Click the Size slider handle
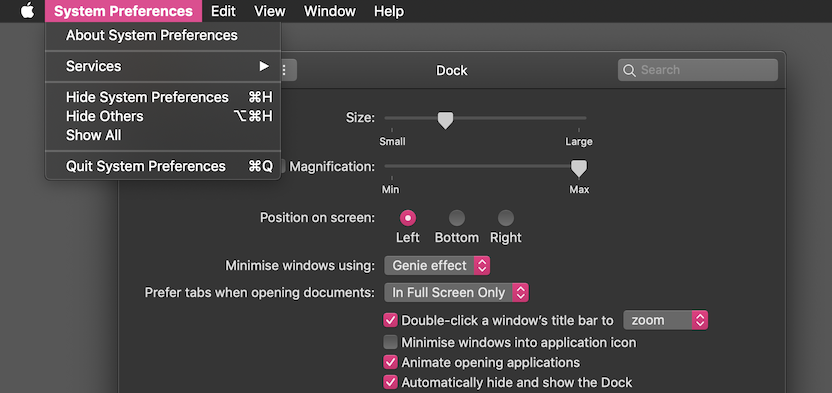 point(445,120)
